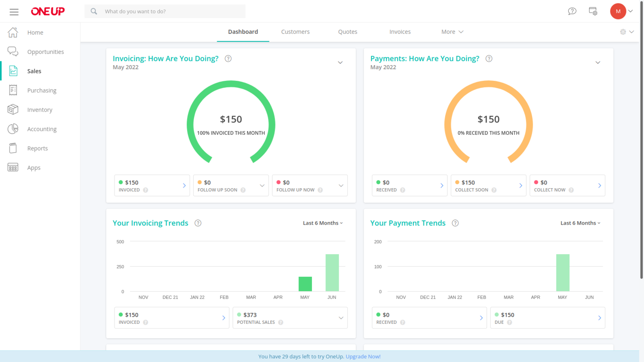The width and height of the screenshot is (644, 362).
Task: Open the Purchasing section in the sidebar
Action: coord(41,90)
